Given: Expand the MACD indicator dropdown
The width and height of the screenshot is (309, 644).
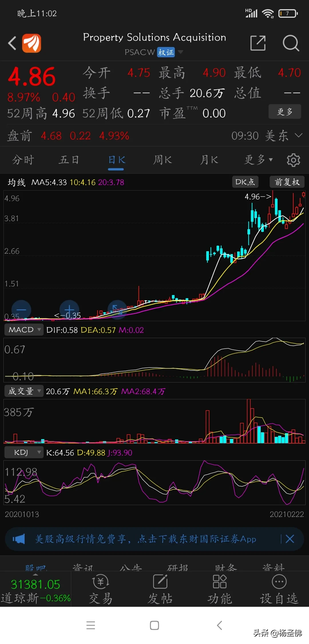Looking at the screenshot, I should tap(24, 330).
